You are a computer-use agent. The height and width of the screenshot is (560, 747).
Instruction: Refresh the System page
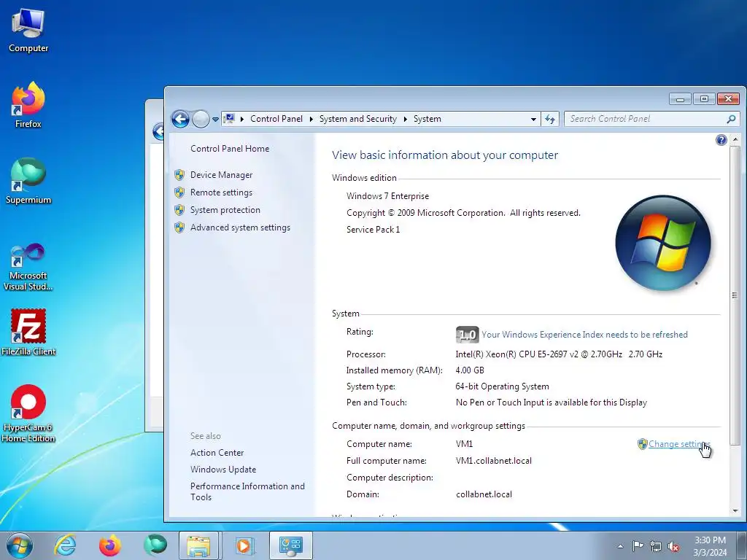tap(550, 119)
